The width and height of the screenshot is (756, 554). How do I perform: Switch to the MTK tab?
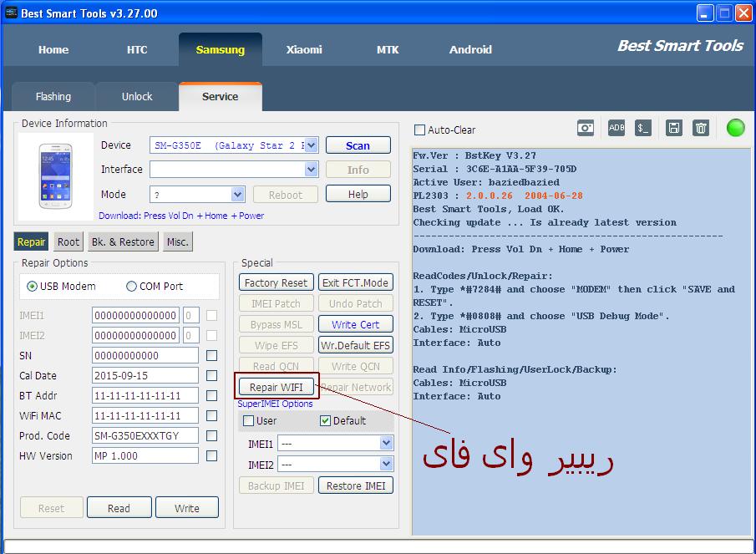tap(388, 49)
